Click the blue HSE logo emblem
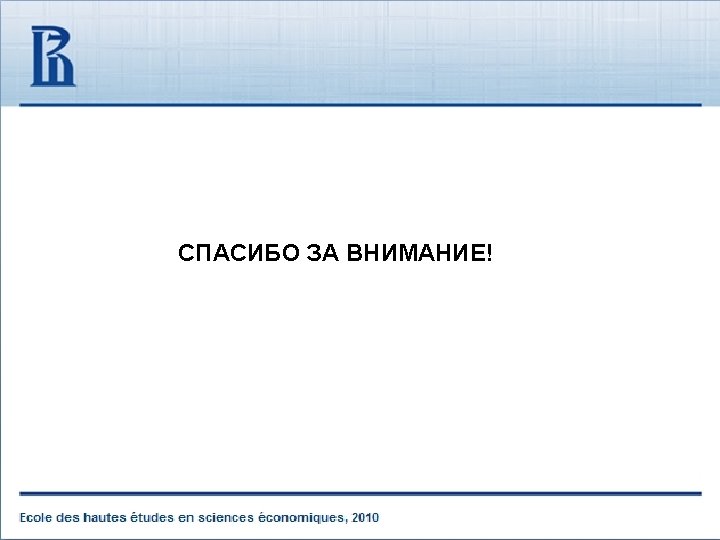 tap(53, 56)
